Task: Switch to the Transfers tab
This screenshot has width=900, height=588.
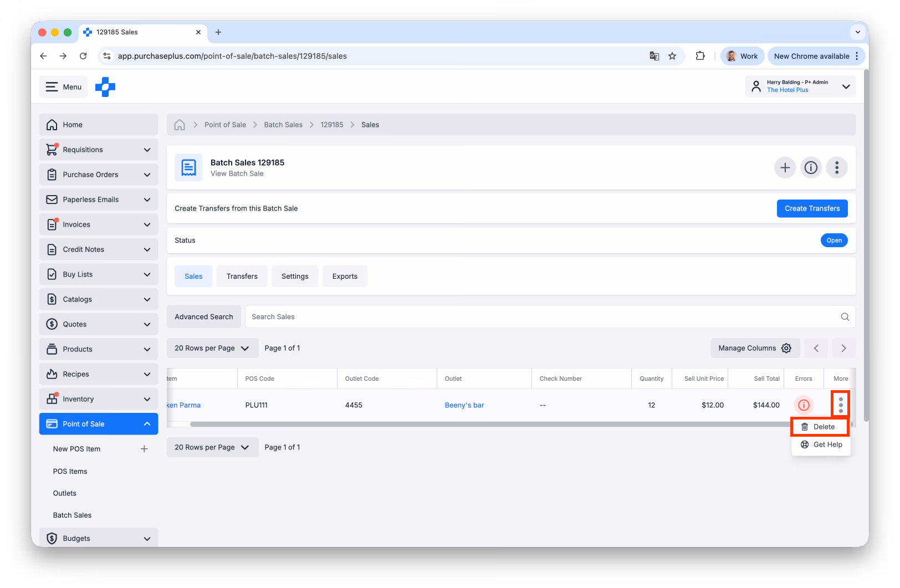Action: point(242,276)
